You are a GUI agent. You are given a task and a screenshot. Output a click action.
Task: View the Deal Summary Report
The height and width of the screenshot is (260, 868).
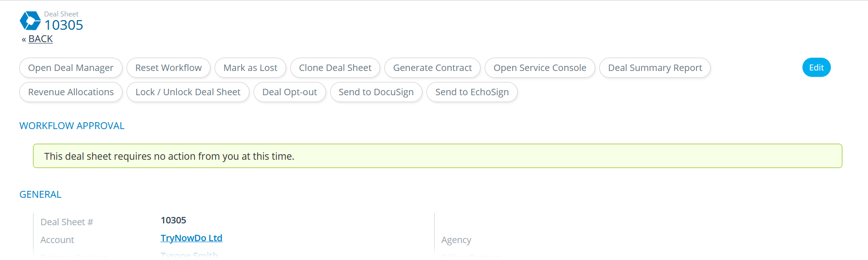click(x=655, y=68)
